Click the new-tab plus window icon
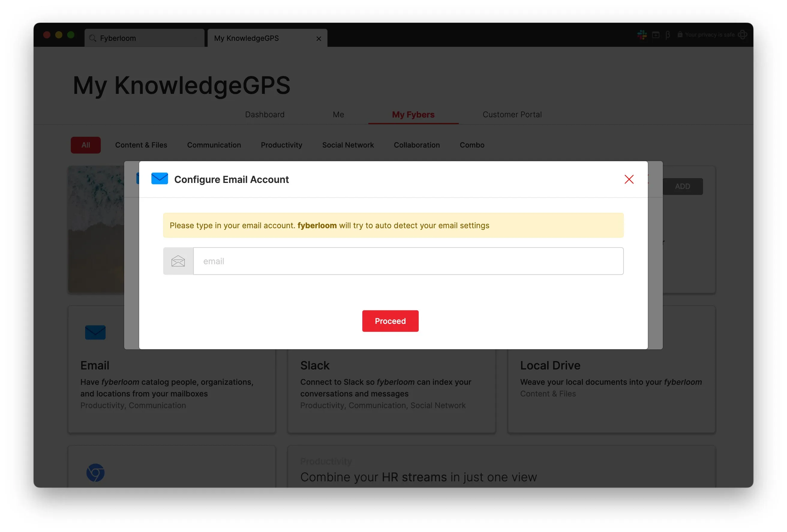 click(x=656, y=35)
